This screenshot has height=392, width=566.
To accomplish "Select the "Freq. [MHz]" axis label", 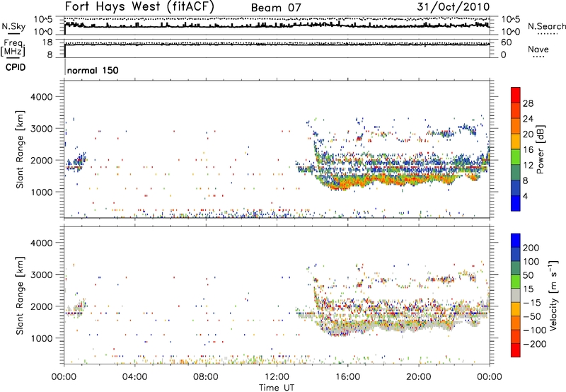I will click(13, 48).
